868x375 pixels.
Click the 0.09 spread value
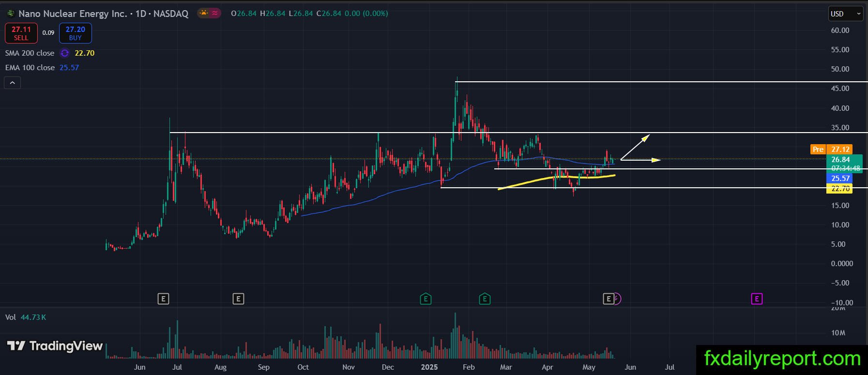pyautogui.click(x=48, y=33)
